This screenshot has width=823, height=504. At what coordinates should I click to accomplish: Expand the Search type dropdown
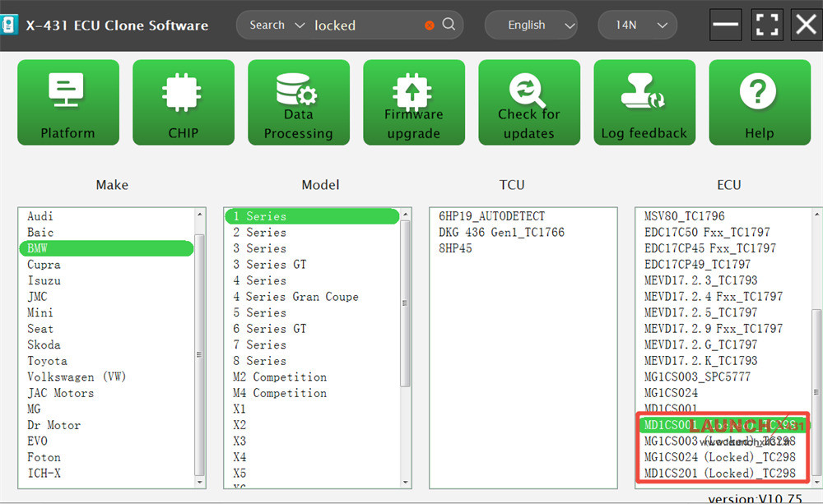pyautogui.click(x=277, y=25)
